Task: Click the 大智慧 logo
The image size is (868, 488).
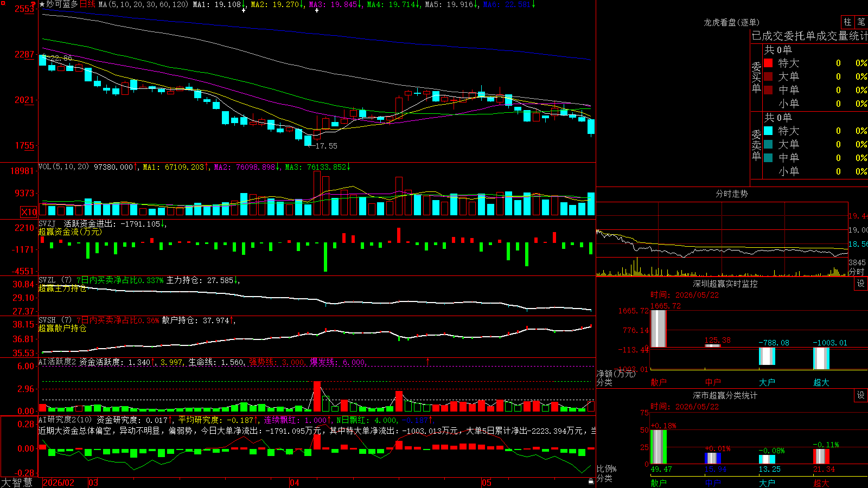Action: pos(17,483)
